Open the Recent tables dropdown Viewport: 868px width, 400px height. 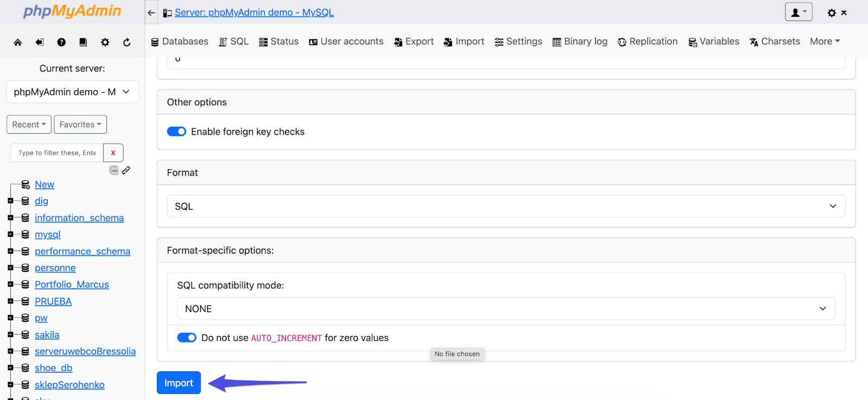pyautogui.click(x=29, y=125)
